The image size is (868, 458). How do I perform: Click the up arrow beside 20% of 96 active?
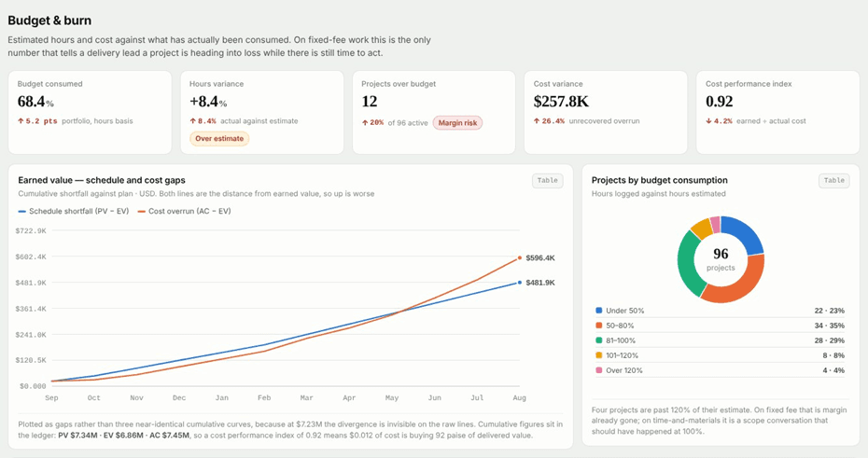click(365, 123)
